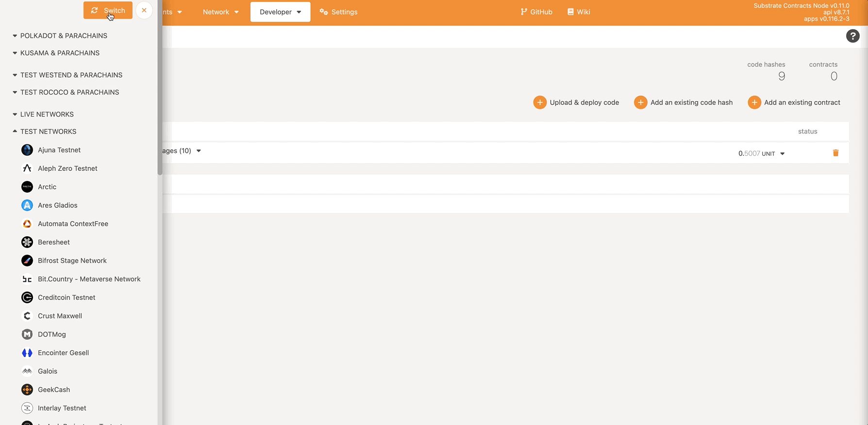This screenshot has height=425, width=868.
Task: Choose Arctic network name
Action: pos(47,187)
